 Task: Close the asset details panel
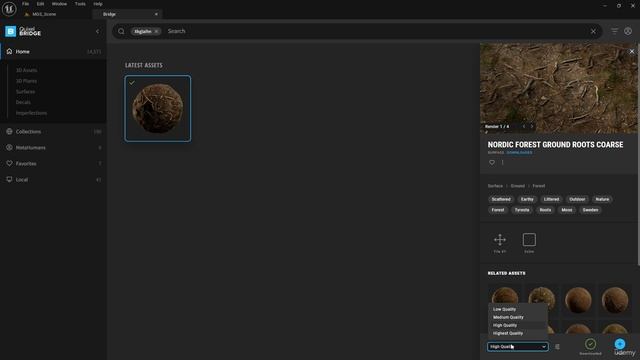coord(631,51)
